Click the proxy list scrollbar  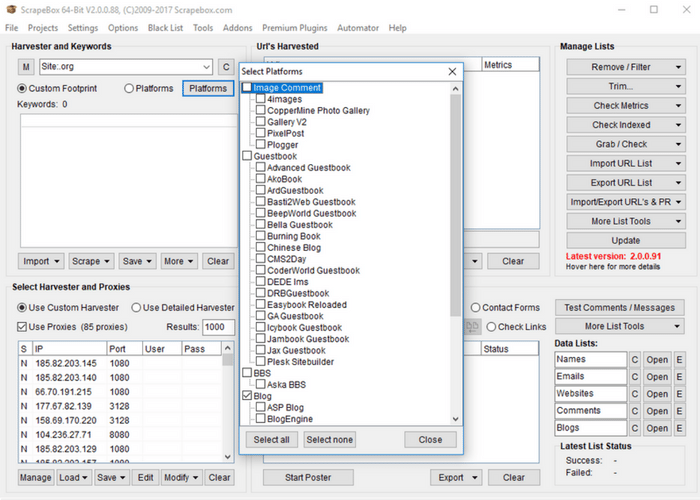[x=228, y=402]
